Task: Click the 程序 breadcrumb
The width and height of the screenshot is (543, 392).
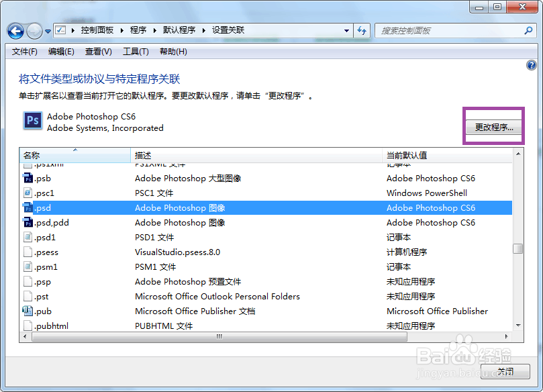Action: point(138,30)
